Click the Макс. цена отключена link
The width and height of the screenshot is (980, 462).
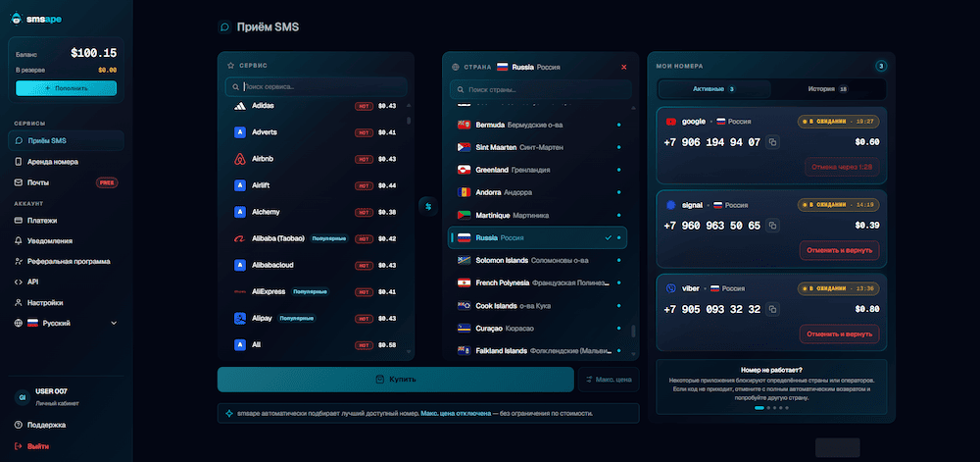click(456, 413)
